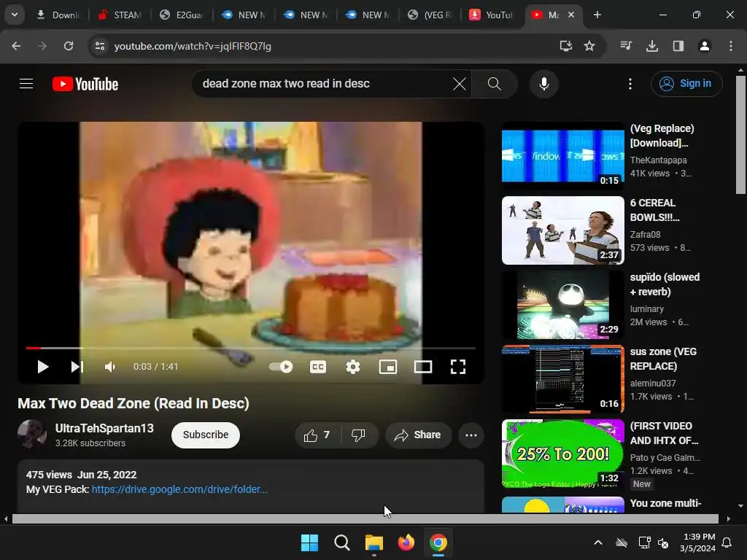This screenshot has height=560, width=747.
Task: Open the 25% To 200! video thumbnail
Action: point(562,454)
